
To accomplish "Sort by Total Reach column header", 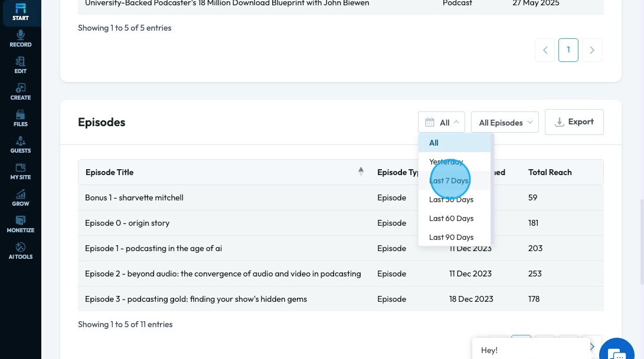I will click(550, 173).
